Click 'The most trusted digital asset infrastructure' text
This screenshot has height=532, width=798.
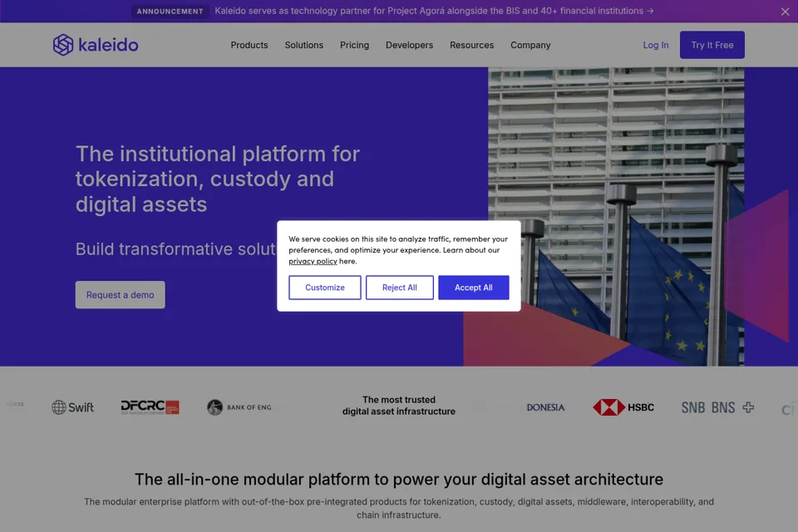coord(399,406)
